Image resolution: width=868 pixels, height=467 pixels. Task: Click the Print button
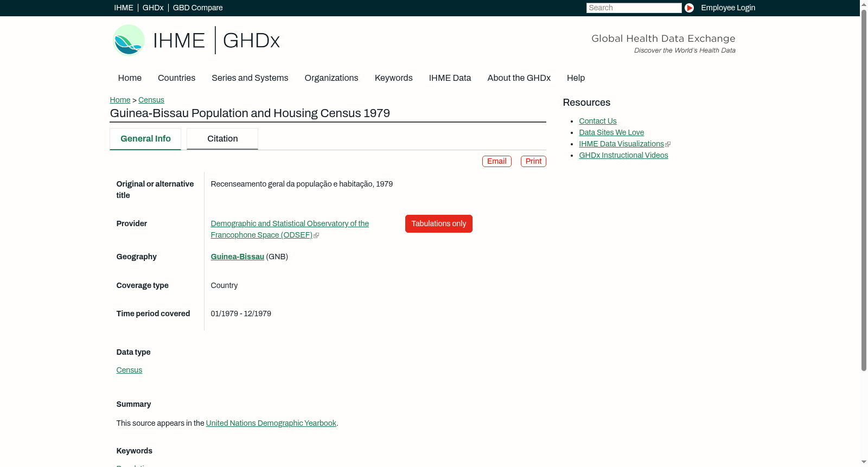click(533, 162)
